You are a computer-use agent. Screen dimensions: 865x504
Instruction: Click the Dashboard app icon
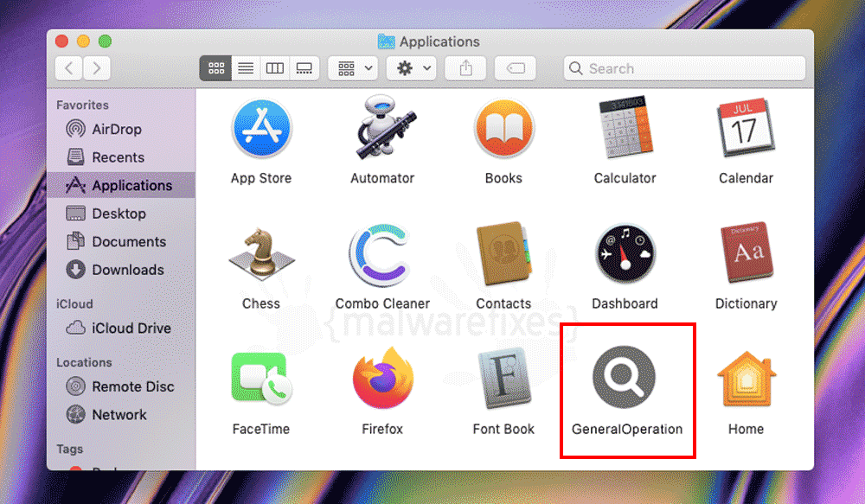625,254
